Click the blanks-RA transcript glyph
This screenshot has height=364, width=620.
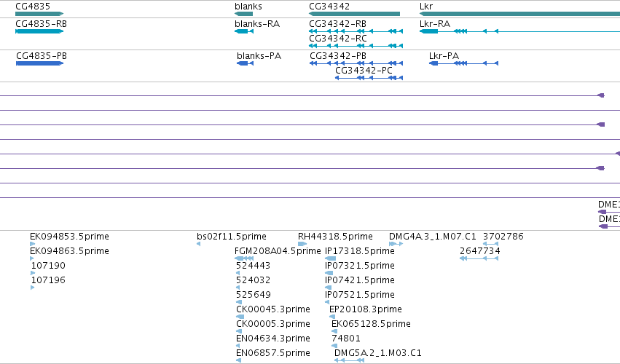[x=244, y=31]
